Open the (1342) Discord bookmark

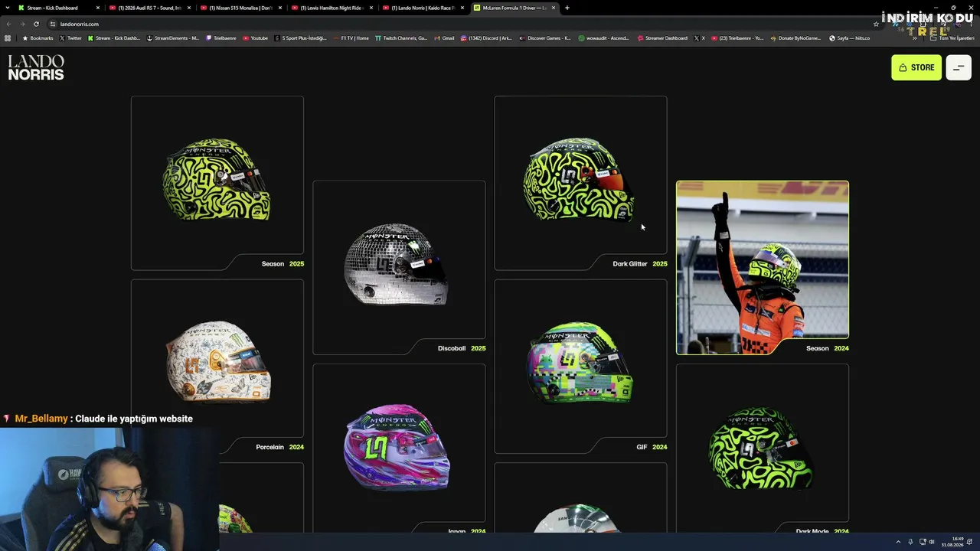(x=486, y=38)
